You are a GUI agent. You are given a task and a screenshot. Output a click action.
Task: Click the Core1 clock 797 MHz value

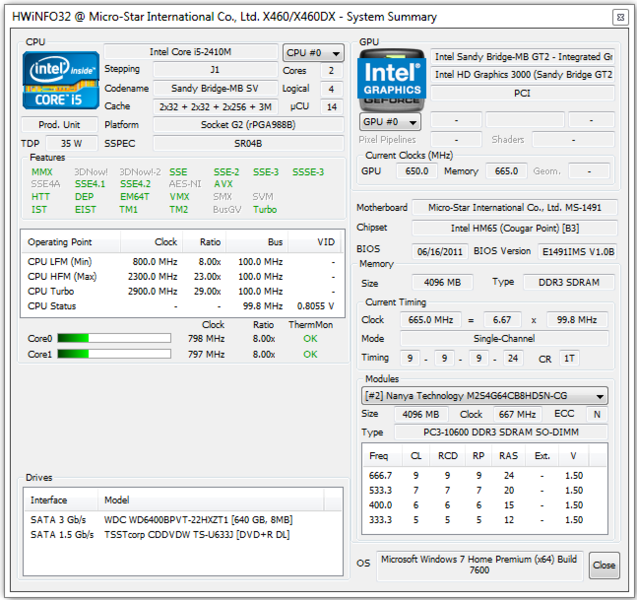click(206, 354)
